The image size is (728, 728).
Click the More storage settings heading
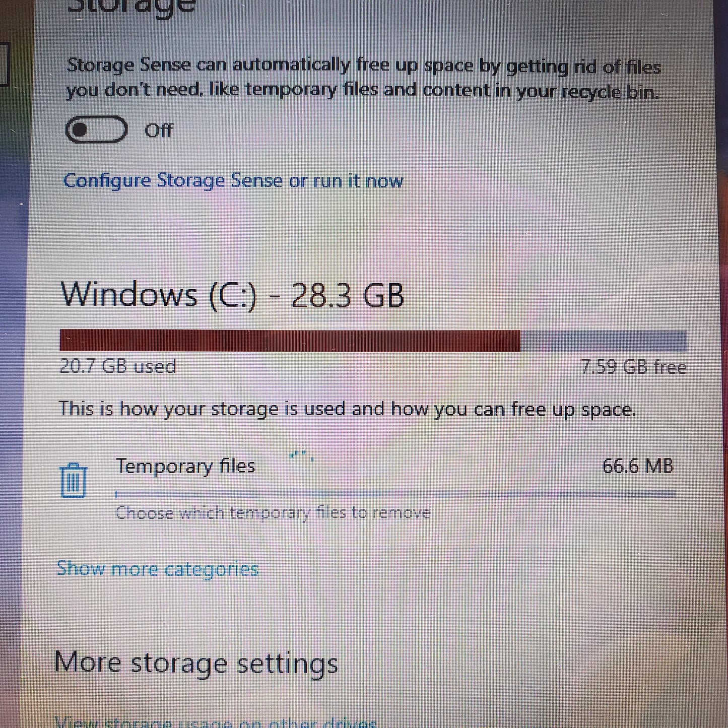196,663
